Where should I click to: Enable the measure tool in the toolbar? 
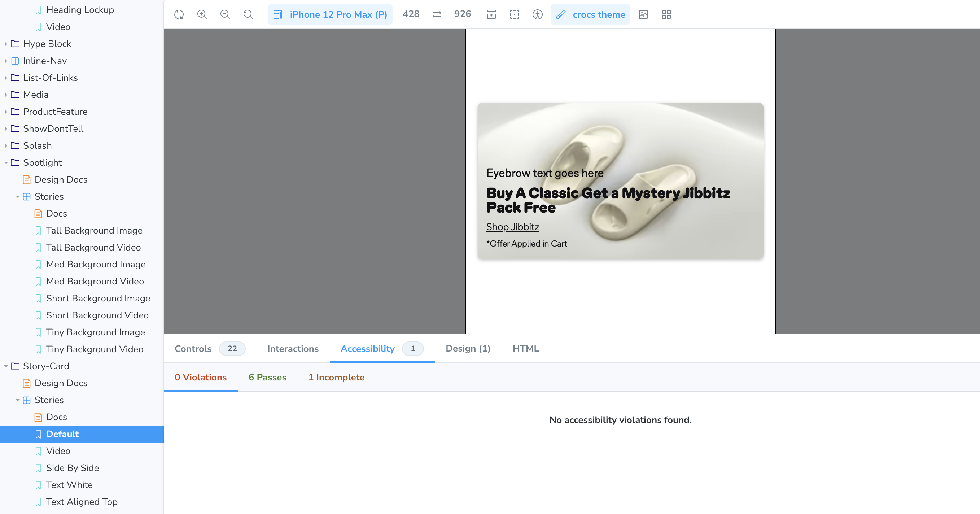[x=491, y=14]
